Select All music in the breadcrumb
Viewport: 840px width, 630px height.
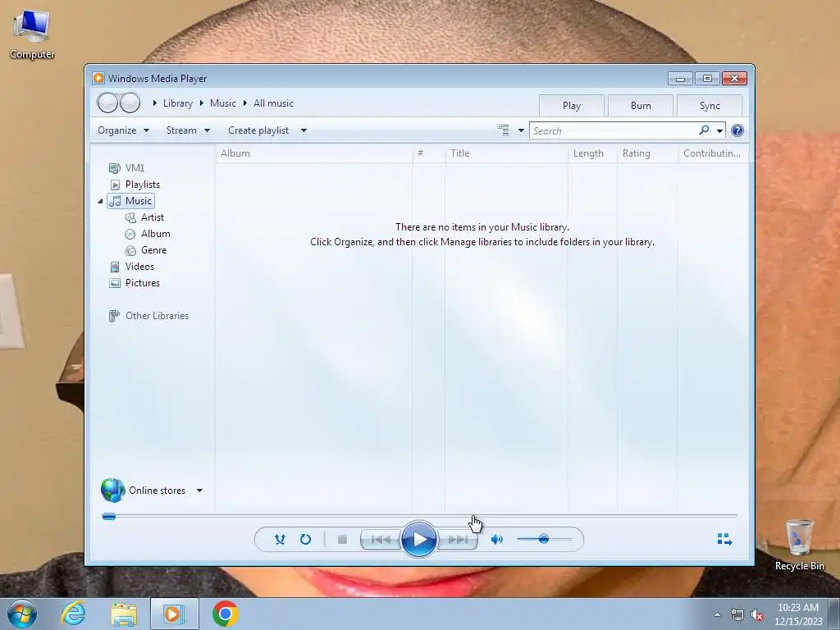273,103
